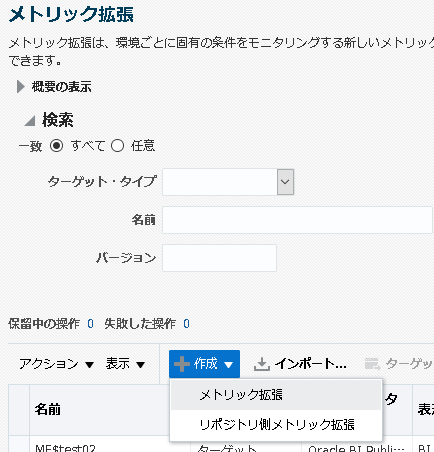
Task: Click the 作成 button's dropdown arrow
Action: [x=229, y=365]
